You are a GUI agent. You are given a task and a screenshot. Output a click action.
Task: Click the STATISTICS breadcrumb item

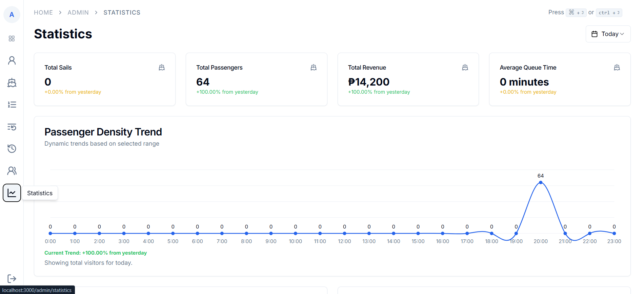pyautogui.click(x=122, y=13)
